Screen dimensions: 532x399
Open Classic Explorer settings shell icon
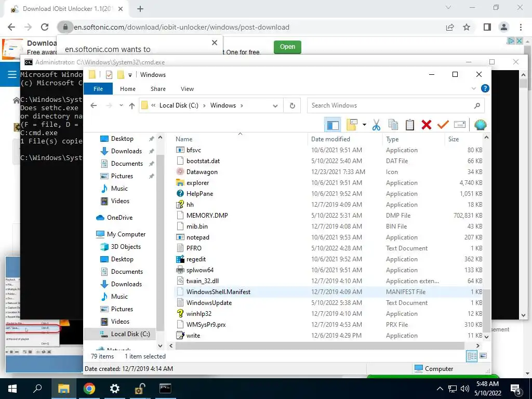(x=480, y=125)
